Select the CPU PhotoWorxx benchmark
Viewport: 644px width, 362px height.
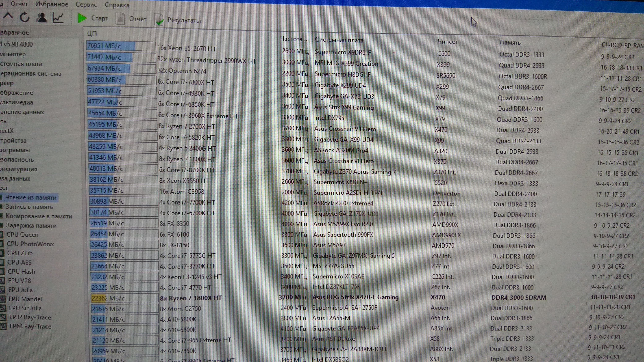(x=30, y=244)
